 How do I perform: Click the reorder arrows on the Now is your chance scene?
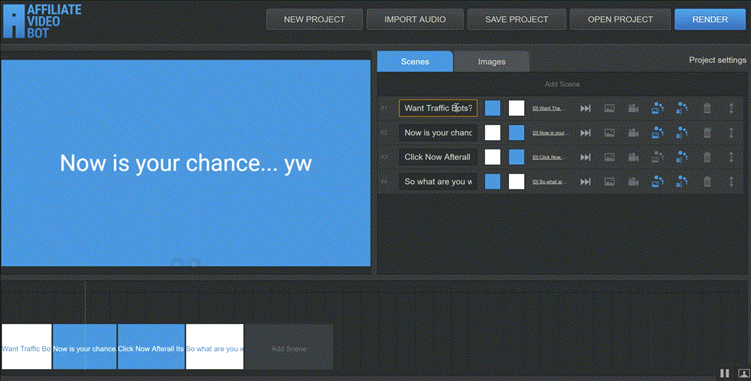731,133
